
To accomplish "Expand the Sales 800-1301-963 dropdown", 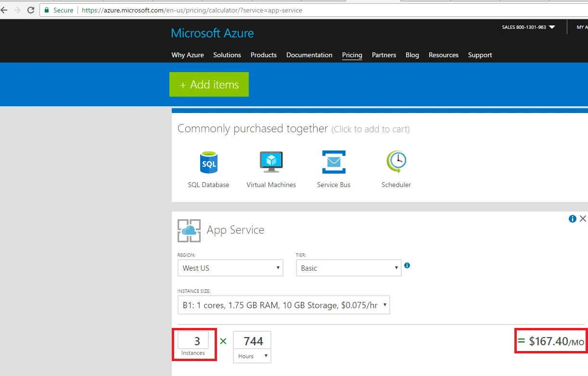I will pyautogui.click(x=528, y=27).
